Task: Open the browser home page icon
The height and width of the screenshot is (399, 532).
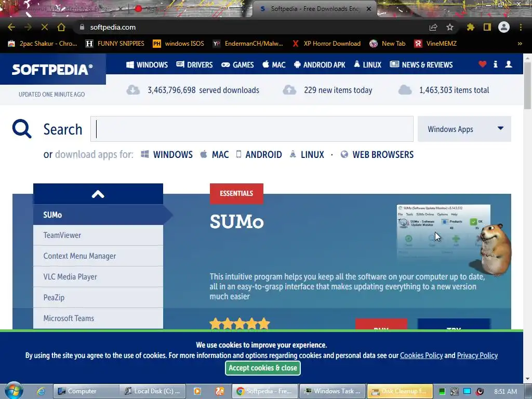Action: [61, 27]
